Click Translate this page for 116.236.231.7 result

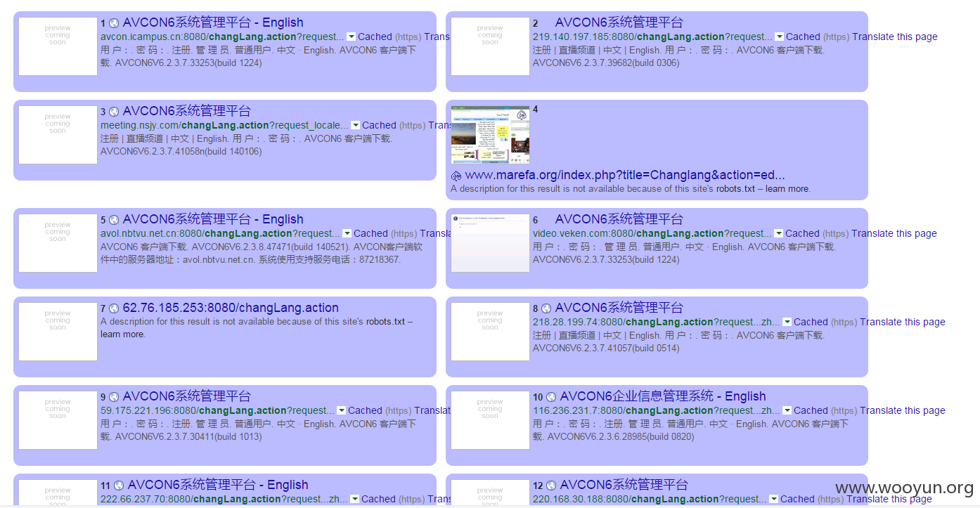tap(903, 410)
